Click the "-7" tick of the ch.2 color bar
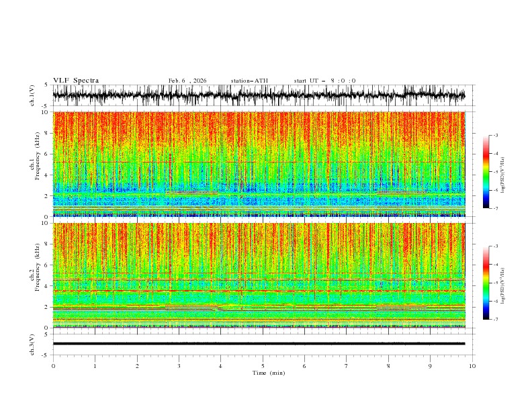The width and height of the screenshot is (532, 411). [495, 320]
